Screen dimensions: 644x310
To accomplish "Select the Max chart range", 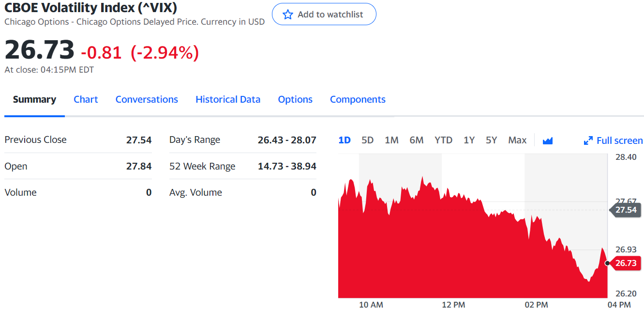I will point(517,140).
